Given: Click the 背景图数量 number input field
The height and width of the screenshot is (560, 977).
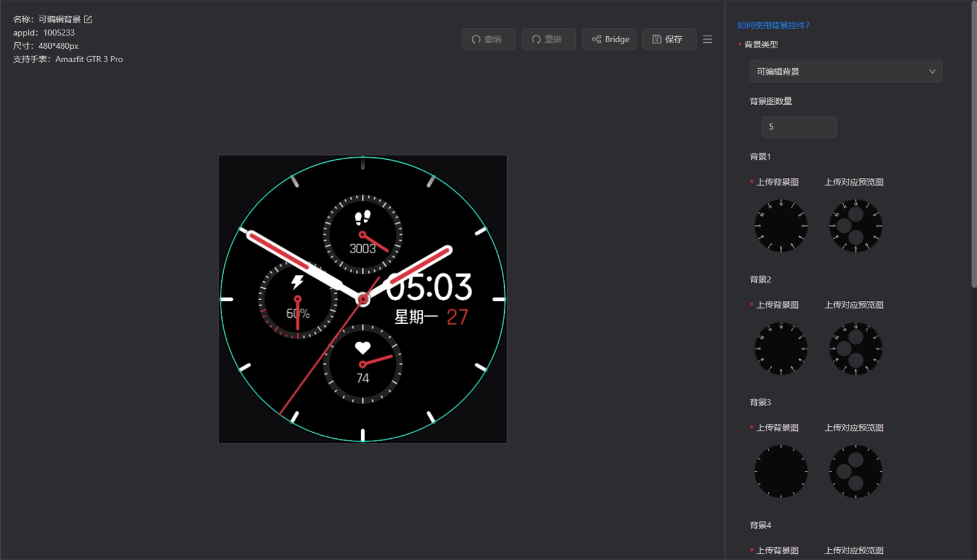Looking at the screenshot, I should [x=799, y=127].
